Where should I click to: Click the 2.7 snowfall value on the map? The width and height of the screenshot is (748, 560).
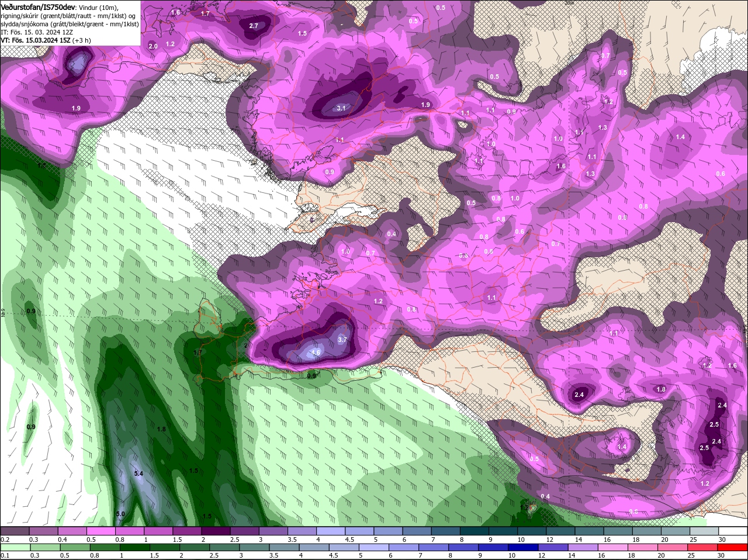click(254, 26)
